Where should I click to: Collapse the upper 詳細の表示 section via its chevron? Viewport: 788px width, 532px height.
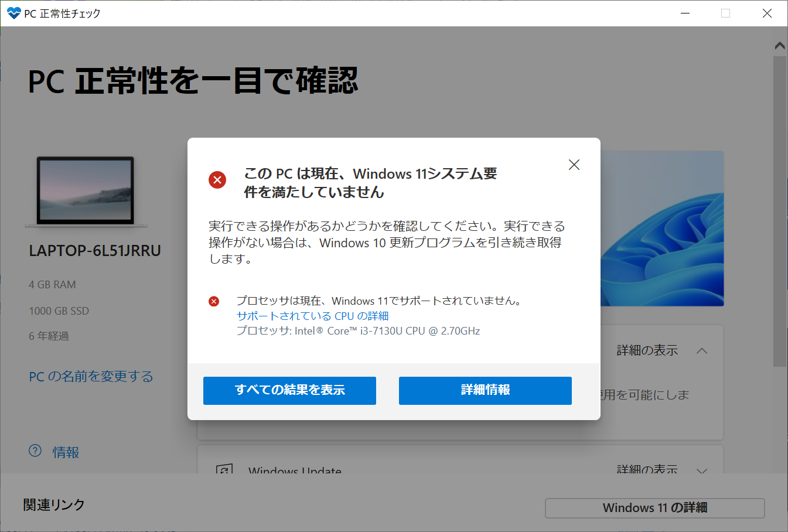click(x=702, y=350)
